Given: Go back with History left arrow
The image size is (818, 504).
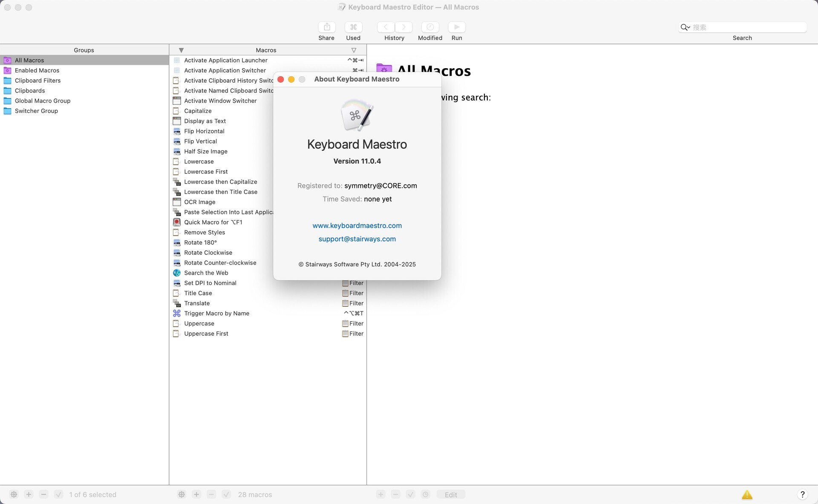Looking at the screenshot, I should pos(386,27).
